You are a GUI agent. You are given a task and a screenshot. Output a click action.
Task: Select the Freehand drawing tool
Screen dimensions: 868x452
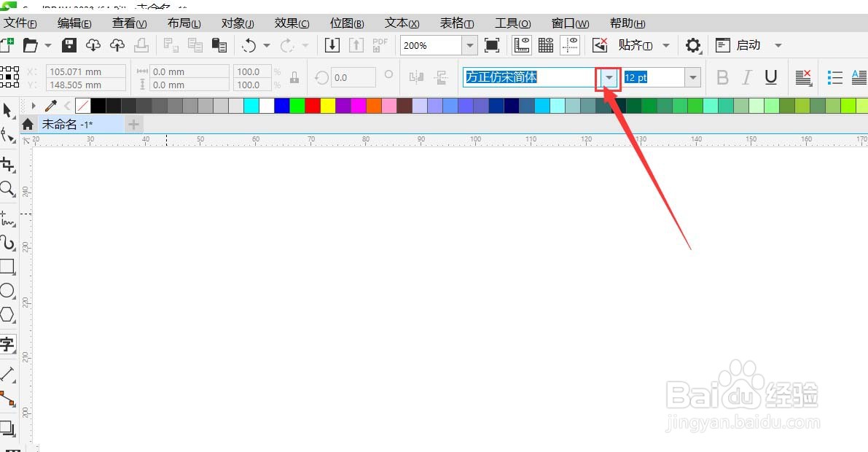coord(8,219)
